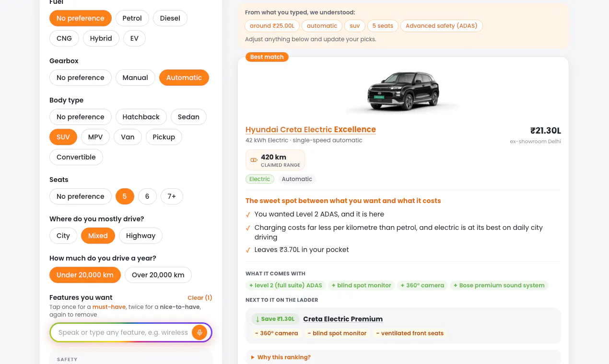Screen dimensions: 609x364
Task: Select City driving option
Action: (63, 236)
